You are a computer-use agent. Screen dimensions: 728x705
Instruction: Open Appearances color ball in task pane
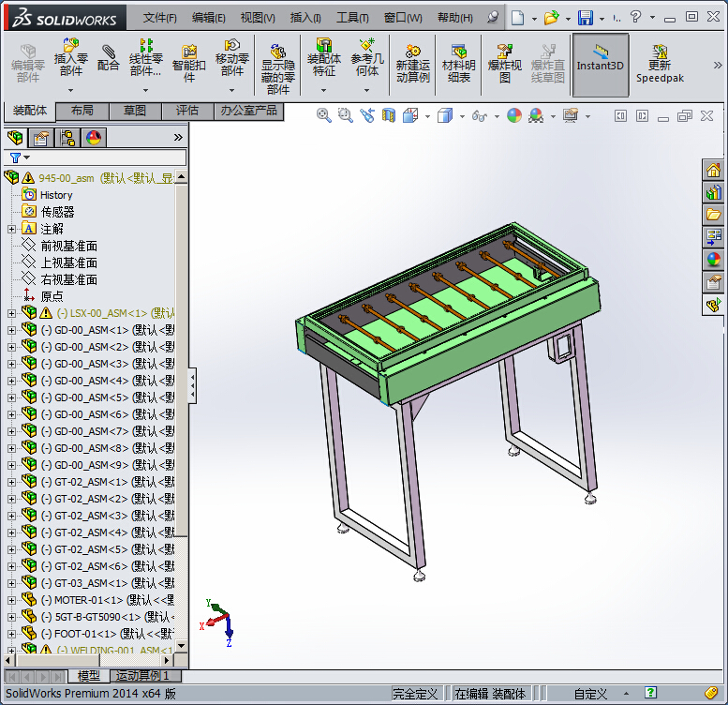tap(713, 259)
